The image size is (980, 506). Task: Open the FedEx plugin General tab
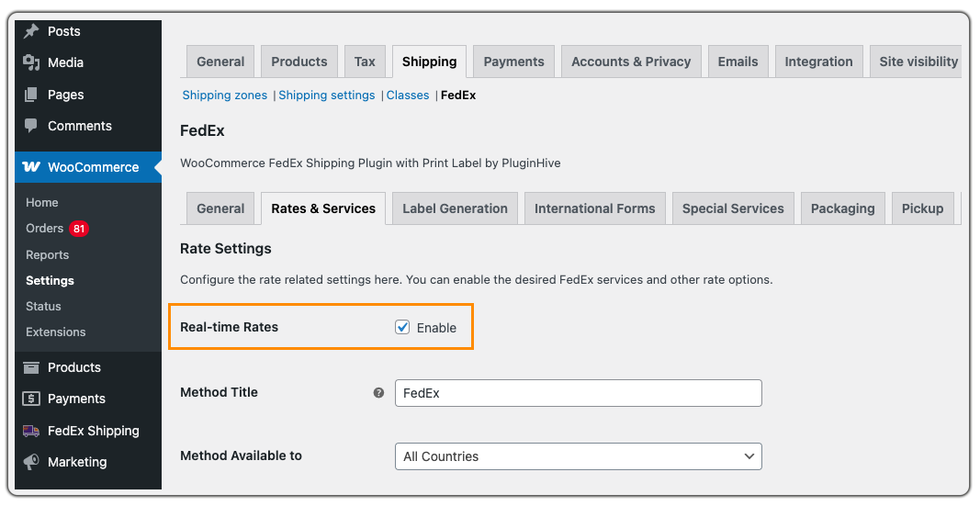point(220,208)
